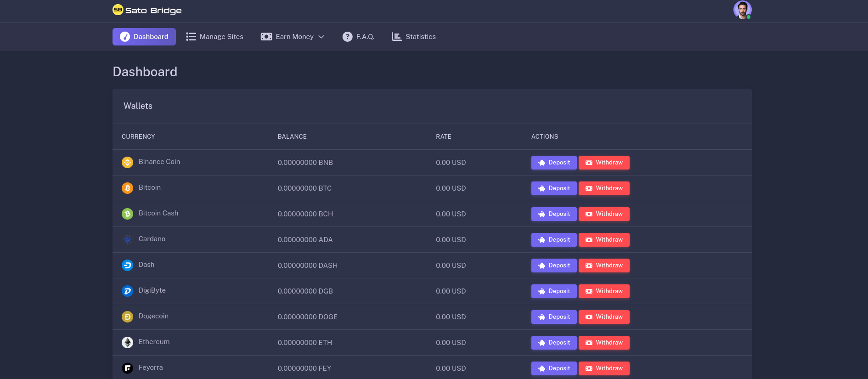868x379 pixels.
Task: Withdraw Cardano funds
Action: click(604, 240)
